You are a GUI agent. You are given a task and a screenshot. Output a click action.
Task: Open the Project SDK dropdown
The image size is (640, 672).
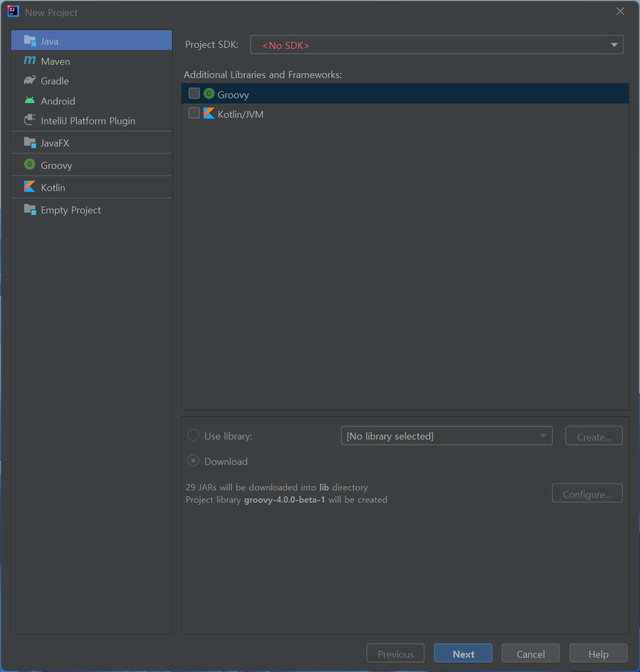pyautogui.click(x=436, y=45)
